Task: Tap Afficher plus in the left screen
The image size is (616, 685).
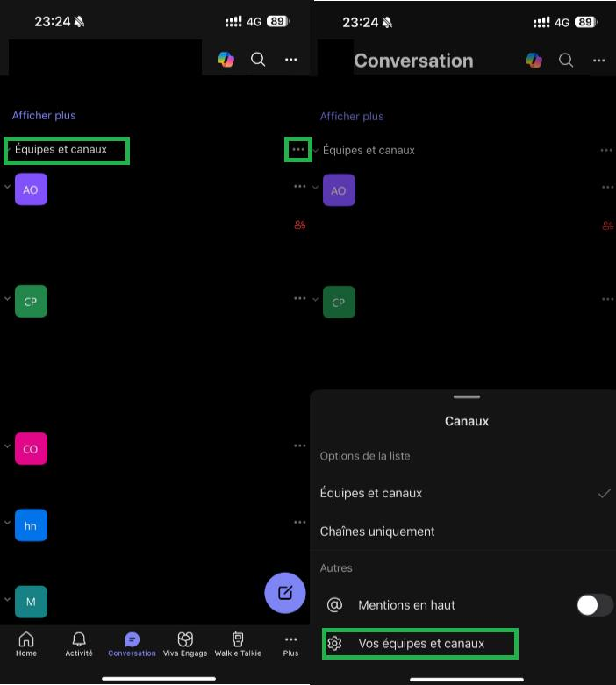Action: (44, 115)
